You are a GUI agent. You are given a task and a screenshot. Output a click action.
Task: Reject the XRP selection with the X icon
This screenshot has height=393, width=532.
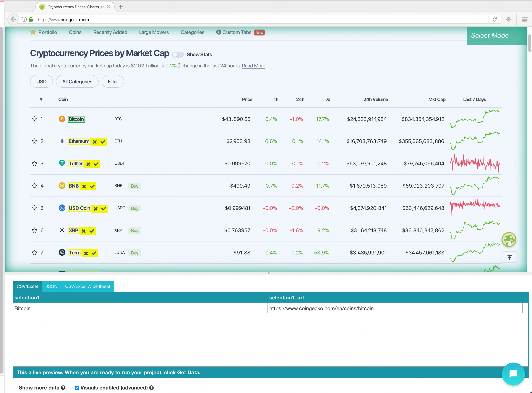click(x=84, y=231)
